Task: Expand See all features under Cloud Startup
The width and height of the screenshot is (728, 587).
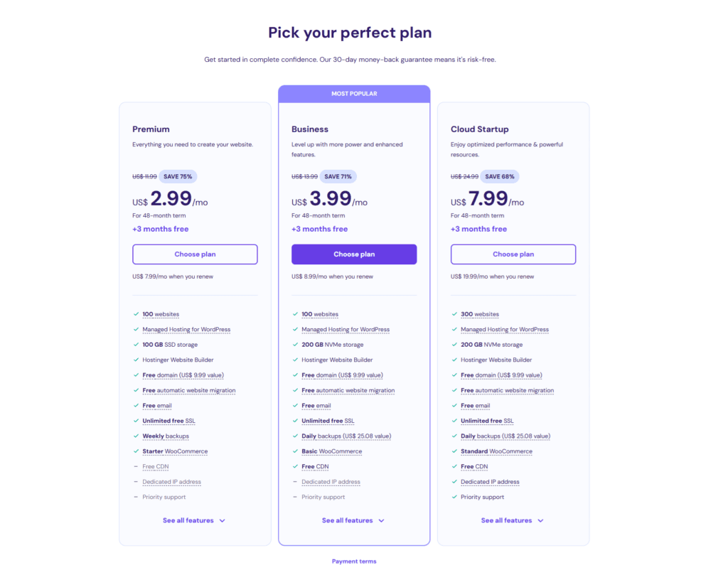Action: point(513,521)
